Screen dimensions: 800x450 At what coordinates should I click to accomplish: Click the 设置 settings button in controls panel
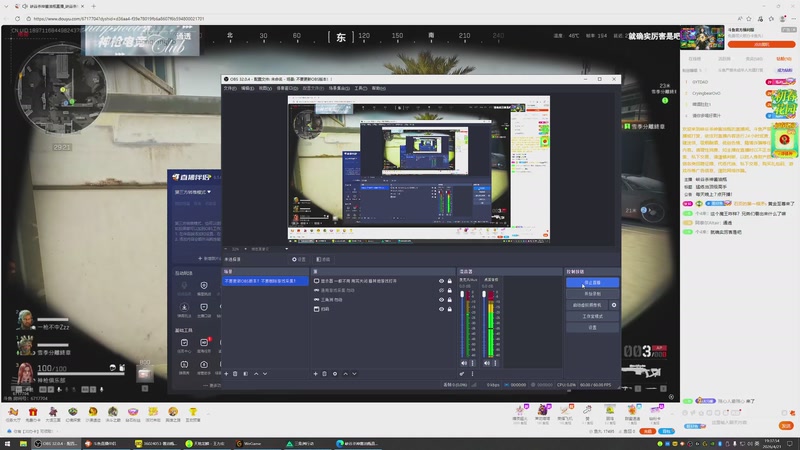592,328
